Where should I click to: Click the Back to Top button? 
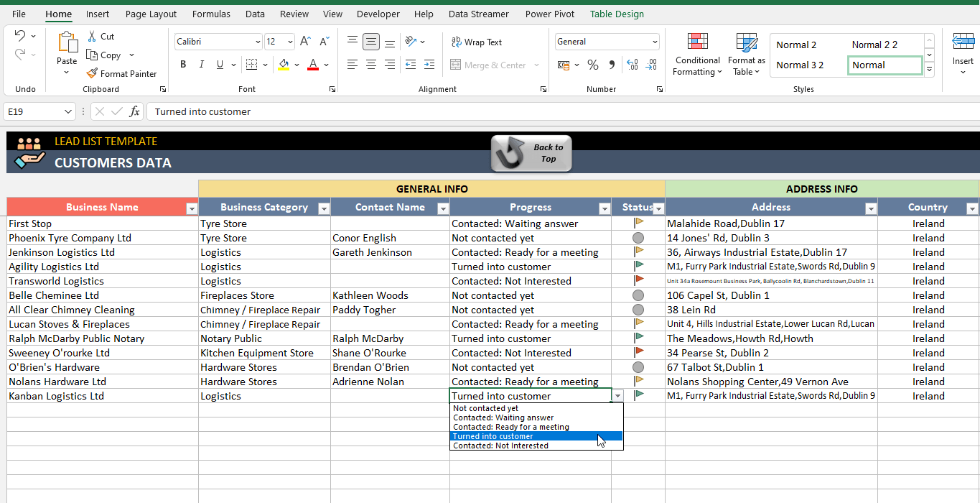pyautogui.click(x=531, y=153)
